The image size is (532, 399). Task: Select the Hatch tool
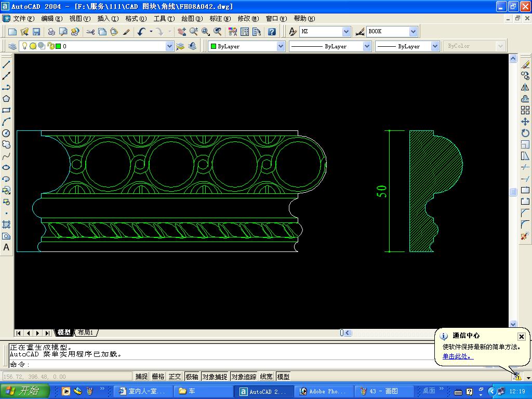6,224
